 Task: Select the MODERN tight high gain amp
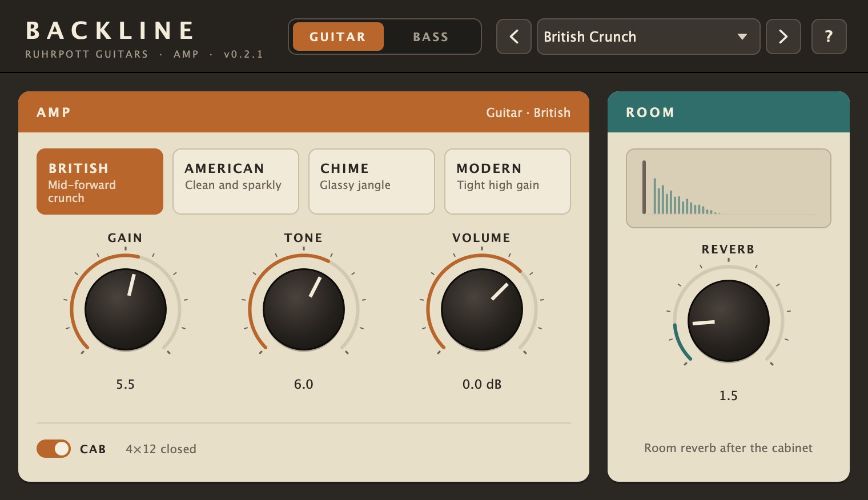(x=508, y=182)
